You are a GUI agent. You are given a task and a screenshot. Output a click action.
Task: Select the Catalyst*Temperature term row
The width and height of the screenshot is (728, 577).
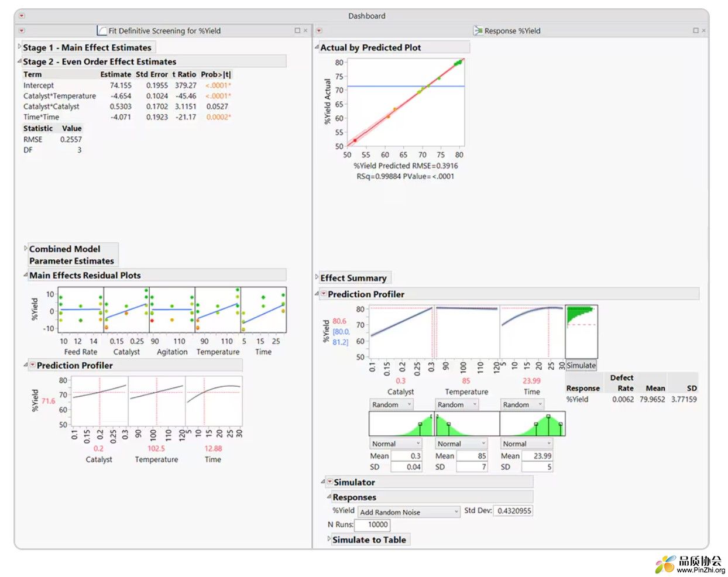point(127,96)
